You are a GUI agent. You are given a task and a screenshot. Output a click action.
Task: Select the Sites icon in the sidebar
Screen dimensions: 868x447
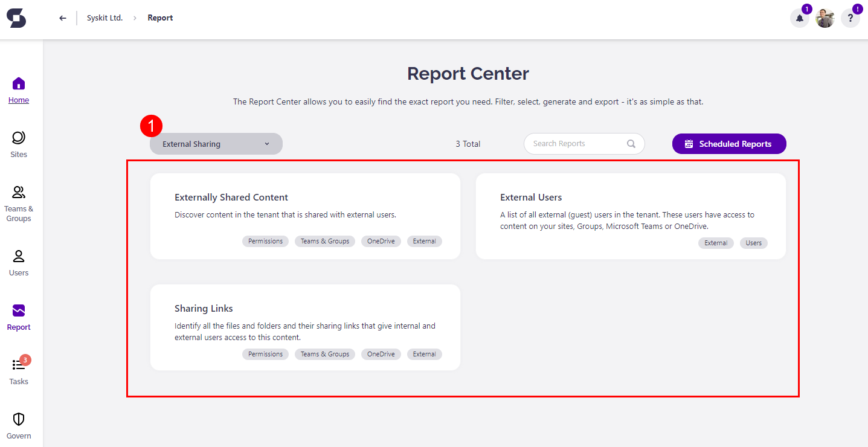point(19,144)
